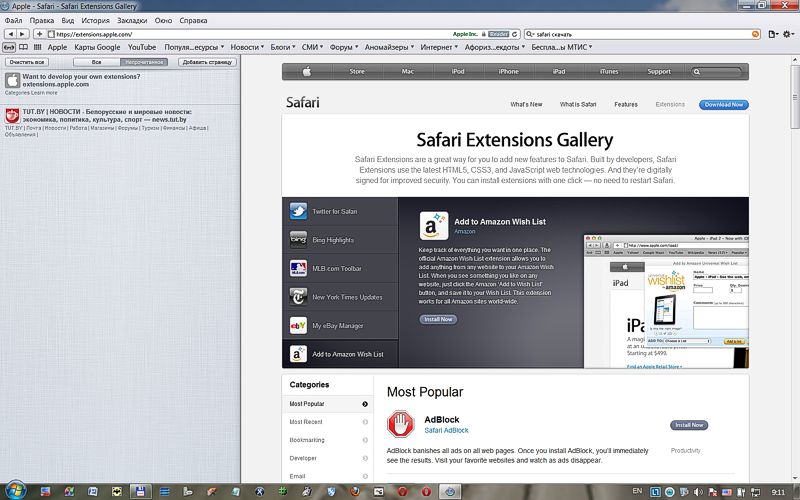Click the volume speaker tray icon

(x=698, y=492)
